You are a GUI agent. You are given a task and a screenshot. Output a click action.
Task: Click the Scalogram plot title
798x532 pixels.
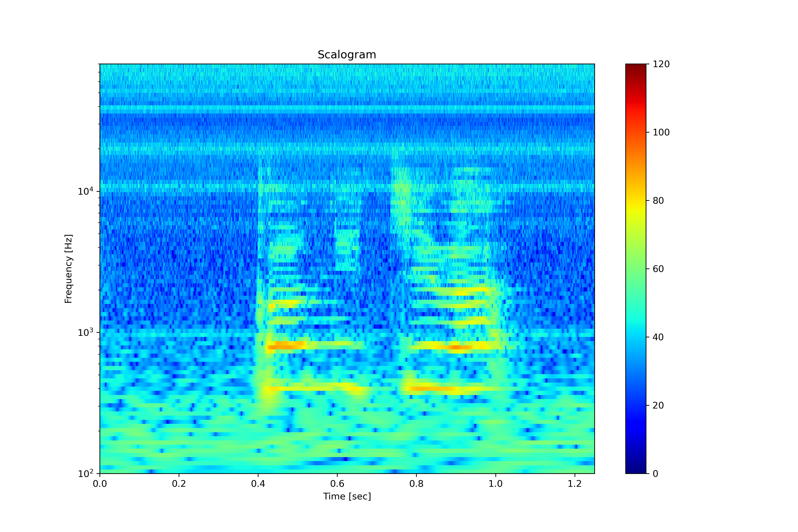[x=347, y=55]
